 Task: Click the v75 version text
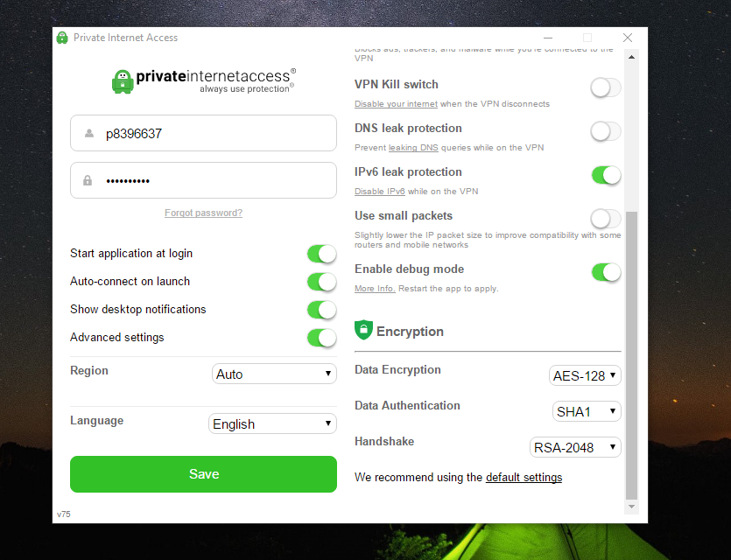[x=64, y=514]
